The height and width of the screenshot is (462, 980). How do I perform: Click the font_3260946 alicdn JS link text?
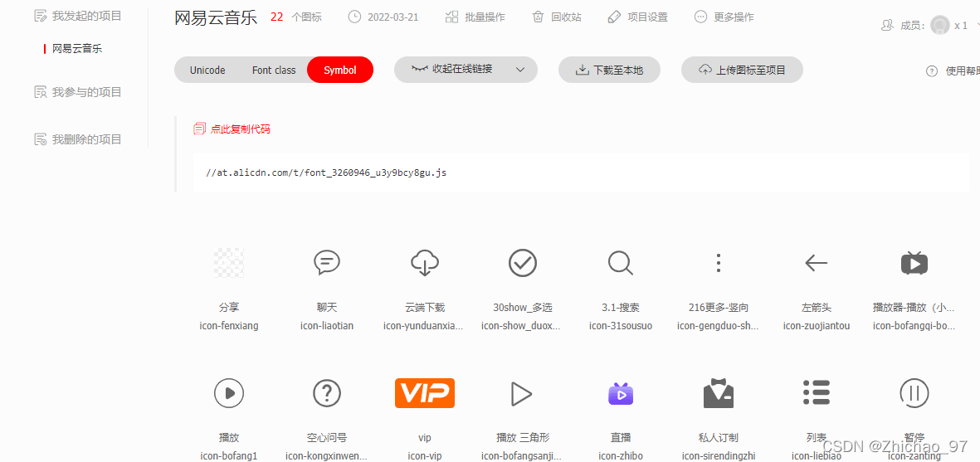pos(326,173)
